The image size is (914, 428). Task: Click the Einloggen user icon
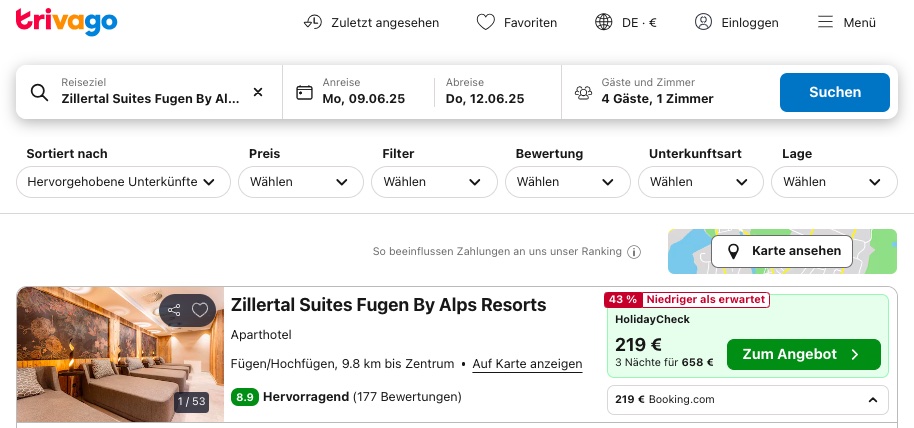703,22
